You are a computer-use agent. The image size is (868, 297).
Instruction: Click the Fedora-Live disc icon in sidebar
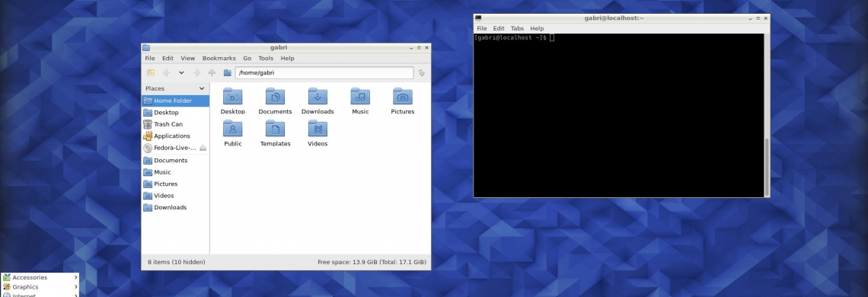147,148
